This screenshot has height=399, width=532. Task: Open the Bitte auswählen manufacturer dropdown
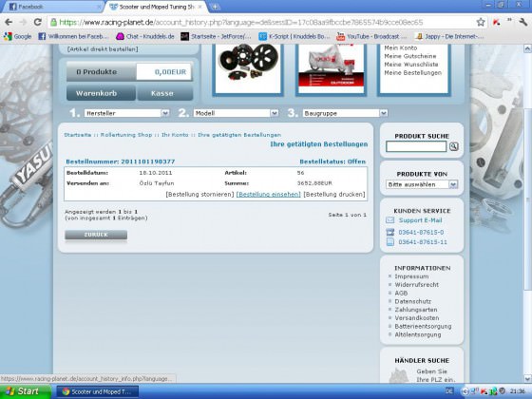(422, 184)
